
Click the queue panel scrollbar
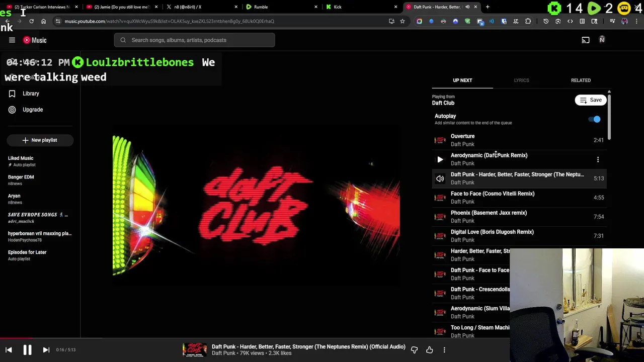[609, 117]
